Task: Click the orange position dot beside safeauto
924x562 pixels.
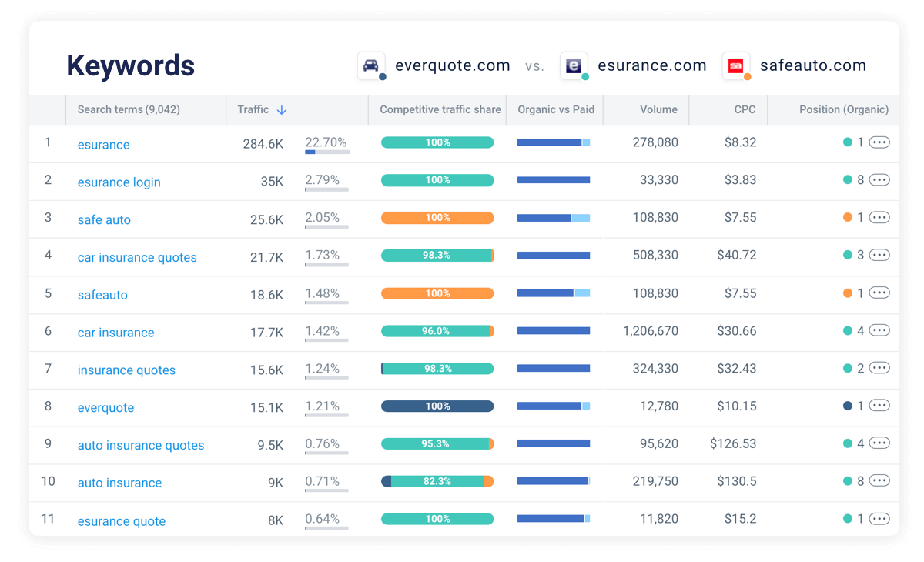Action: [846, 293]
